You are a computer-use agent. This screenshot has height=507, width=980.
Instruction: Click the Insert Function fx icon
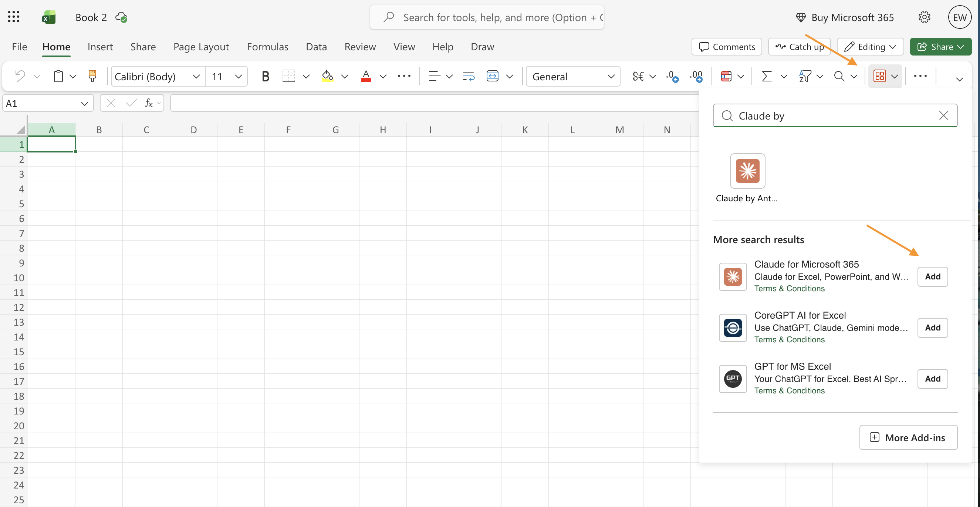[149, 103]
